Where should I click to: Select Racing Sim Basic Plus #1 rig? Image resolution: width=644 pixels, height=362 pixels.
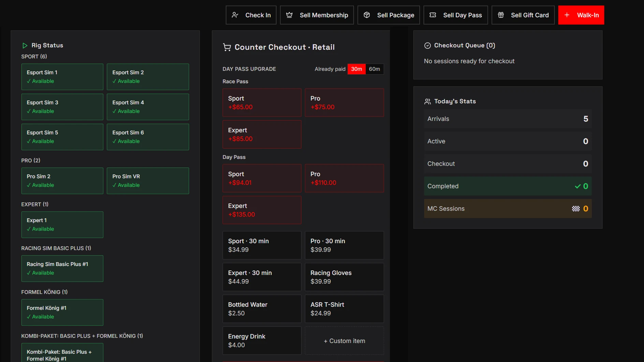pos(62,269)
